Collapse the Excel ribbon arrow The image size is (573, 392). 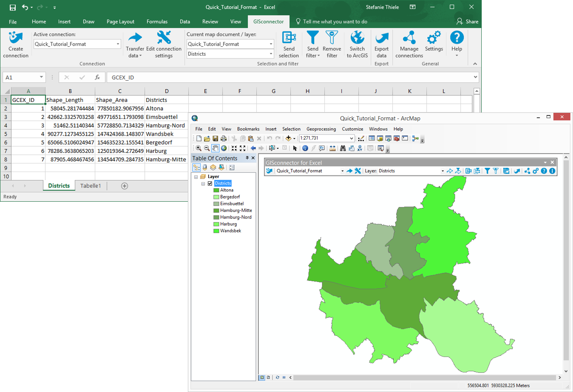click(x=475, y=64)
